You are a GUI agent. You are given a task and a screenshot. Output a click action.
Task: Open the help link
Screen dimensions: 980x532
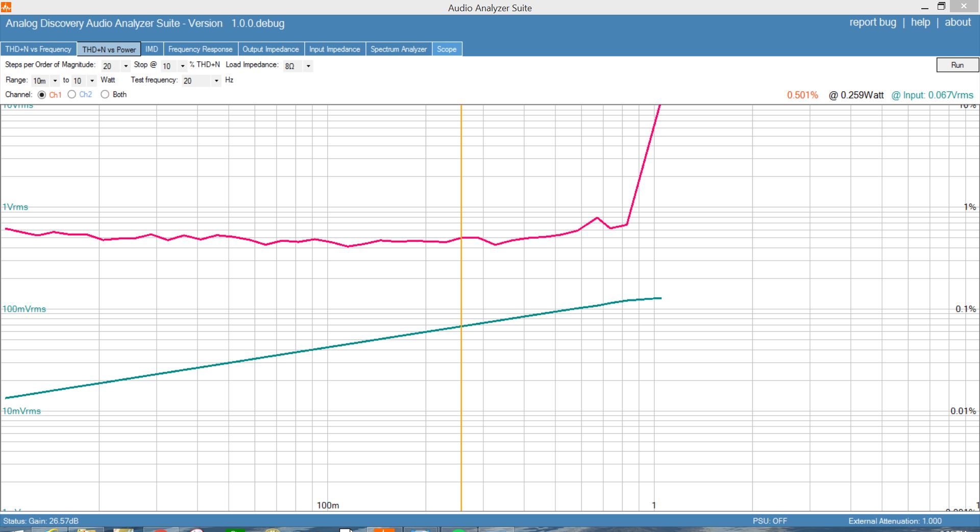pos(920,22)
